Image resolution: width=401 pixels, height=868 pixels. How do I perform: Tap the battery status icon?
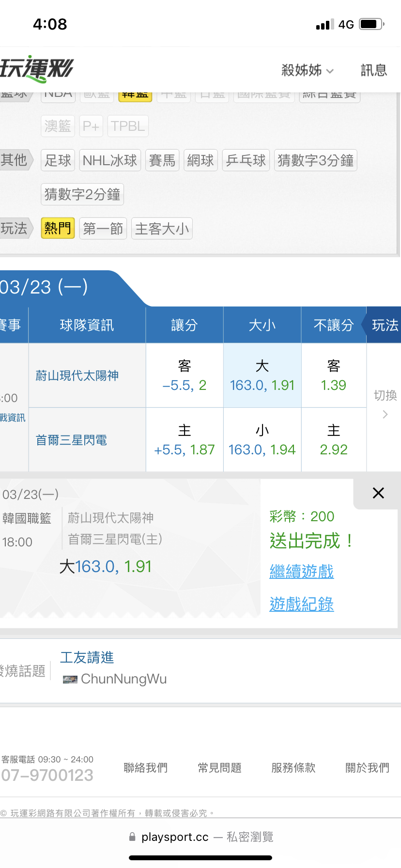(x=372, y=24)
